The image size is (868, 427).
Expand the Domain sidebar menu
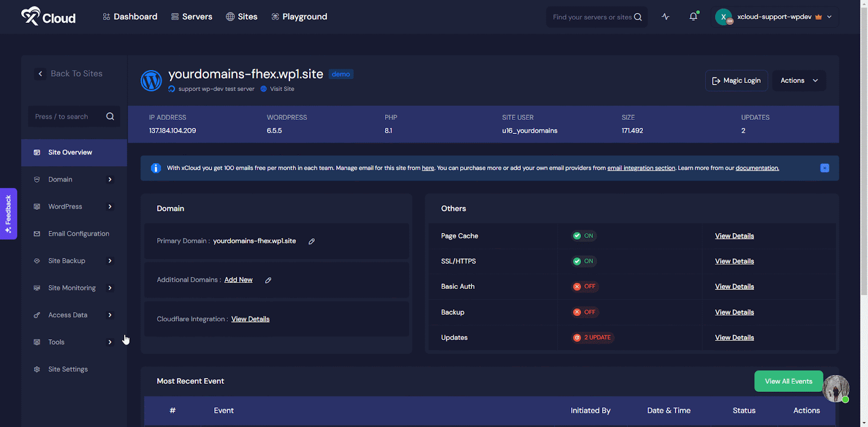click(x=74, y=179)
